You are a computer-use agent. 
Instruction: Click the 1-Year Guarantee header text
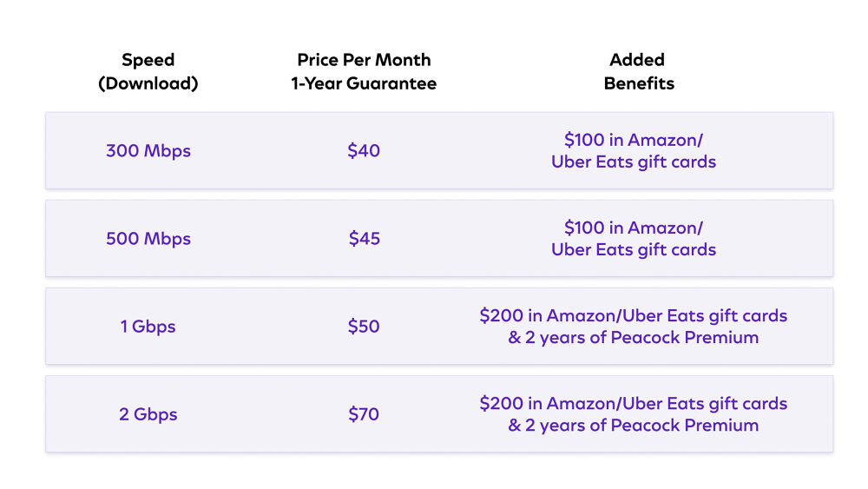point(364,84)
